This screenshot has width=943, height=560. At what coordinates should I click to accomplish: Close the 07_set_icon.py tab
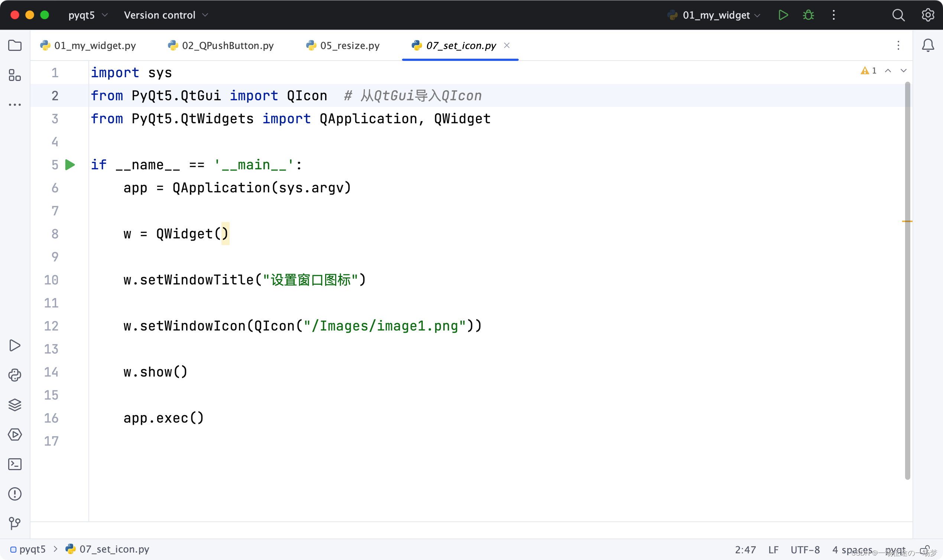(506, 45)
